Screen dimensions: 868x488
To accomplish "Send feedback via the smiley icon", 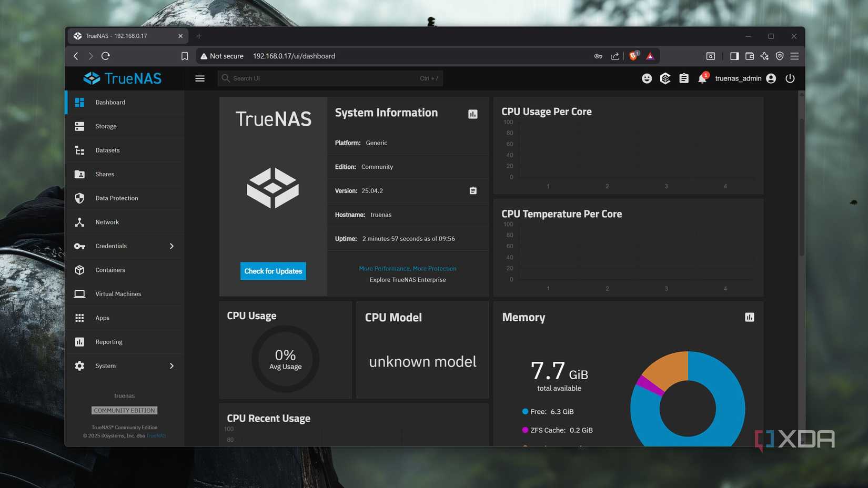I will tap(647, 78).
